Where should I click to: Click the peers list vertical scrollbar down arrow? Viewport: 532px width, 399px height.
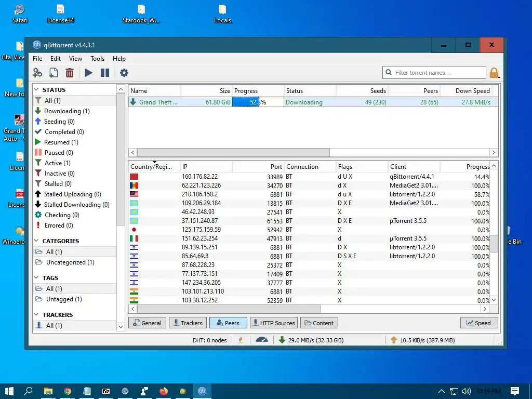pyautogui.click(x=494, y=300)
